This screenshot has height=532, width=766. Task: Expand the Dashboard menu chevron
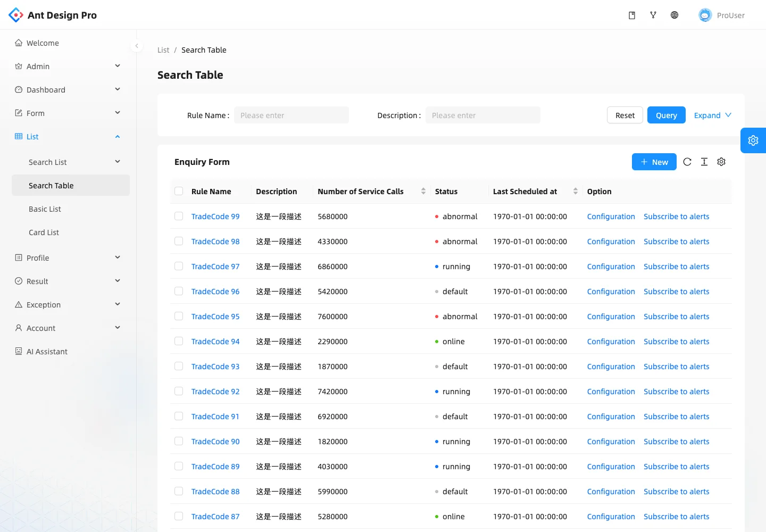coord(118,89)
